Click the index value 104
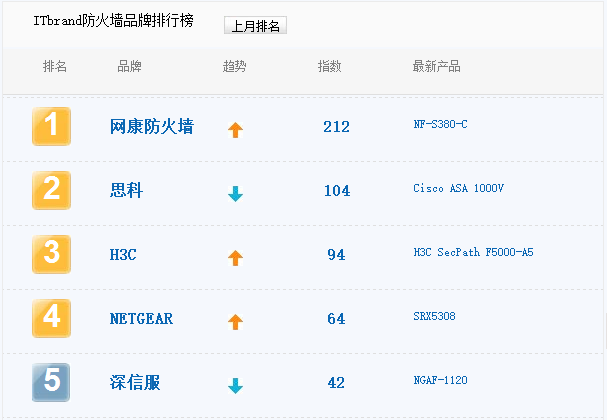 (337, 190)
